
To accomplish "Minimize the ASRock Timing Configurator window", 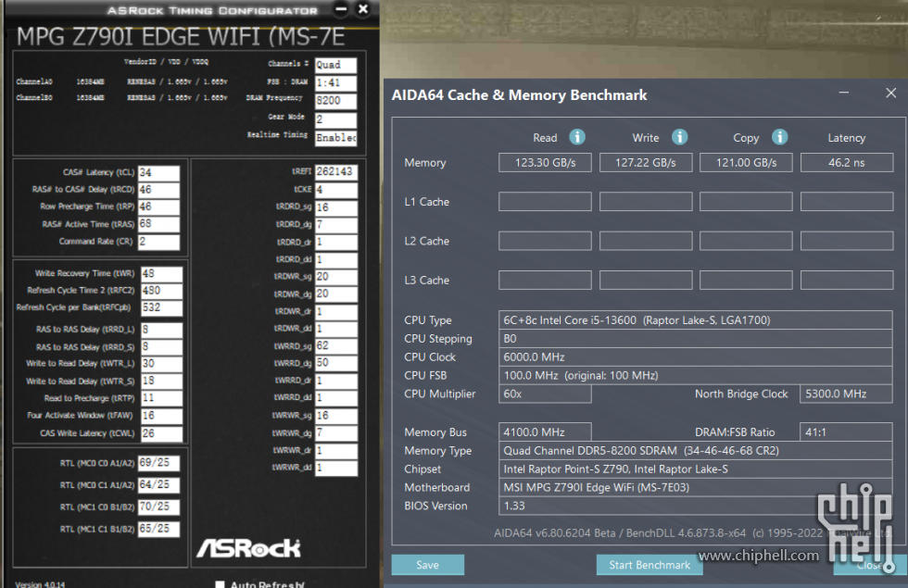I will pos(341,8).
